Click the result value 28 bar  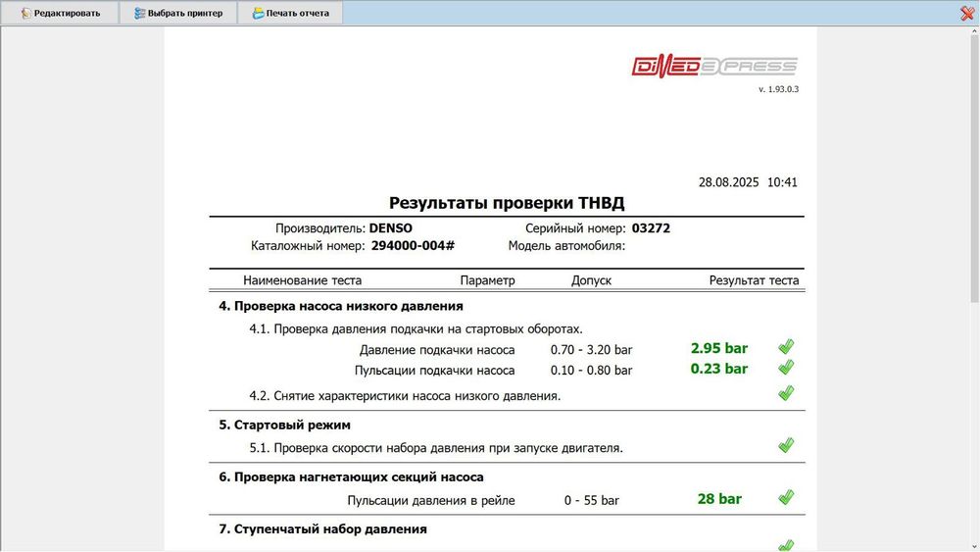point(719,499)
